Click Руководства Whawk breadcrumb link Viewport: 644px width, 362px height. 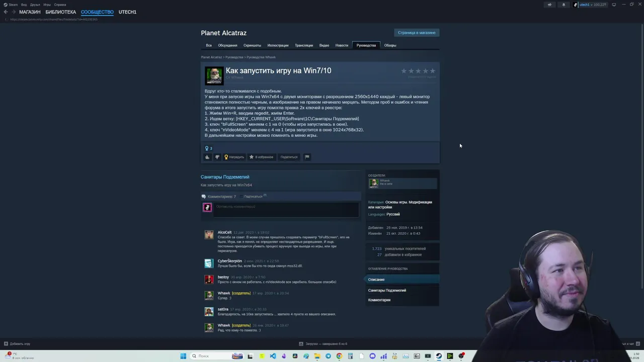pos(261,57)
